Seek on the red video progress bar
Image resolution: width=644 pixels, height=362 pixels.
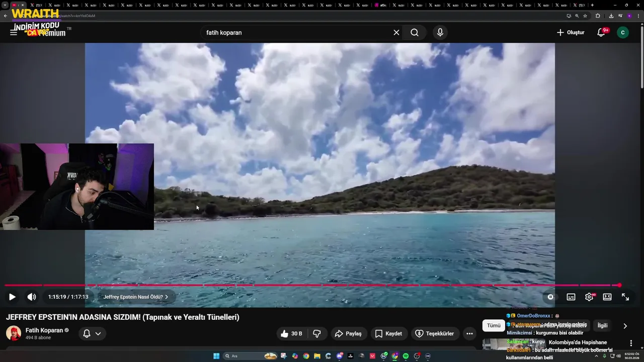[x=312, y=285]
